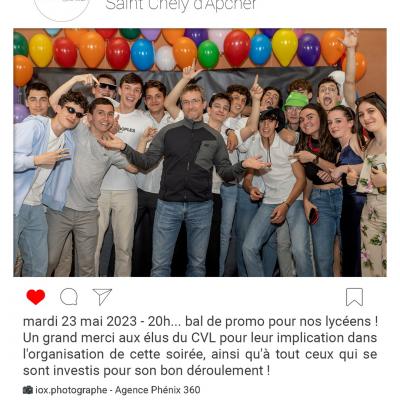This screenshot has height=400, width=400.
Task: Select the date text mardi 23 mai 2023
Action: pyautogui.click(x=80, y=322)
